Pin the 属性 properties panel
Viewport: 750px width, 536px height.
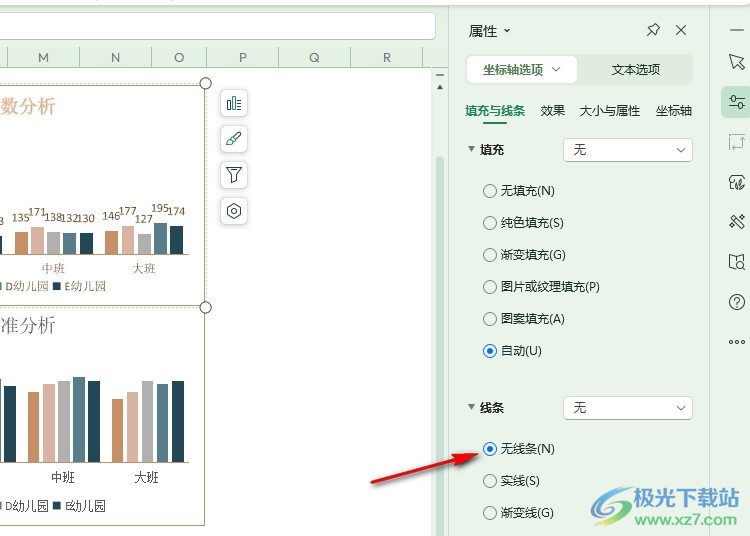(653, 30)
